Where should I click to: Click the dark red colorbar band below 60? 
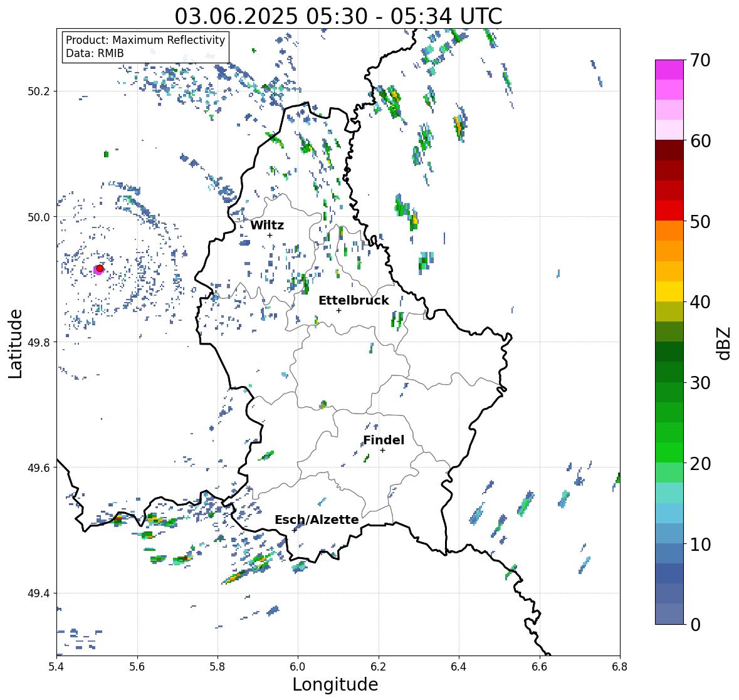[669, 150]
